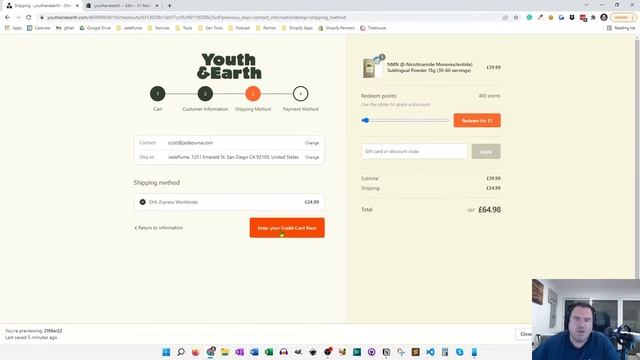Open the Windows Start menu
The width and height of the screenshot is (640, 360).
[166, 352]
